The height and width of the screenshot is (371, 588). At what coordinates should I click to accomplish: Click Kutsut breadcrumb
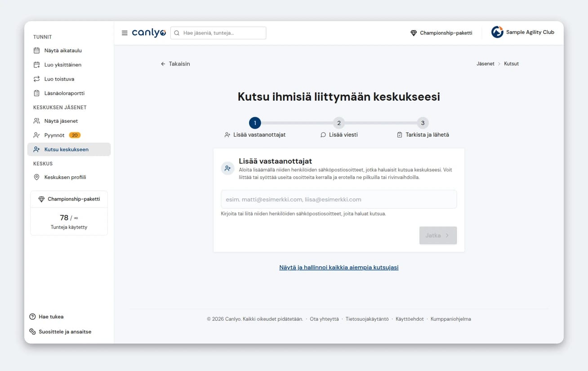[512, 64]
